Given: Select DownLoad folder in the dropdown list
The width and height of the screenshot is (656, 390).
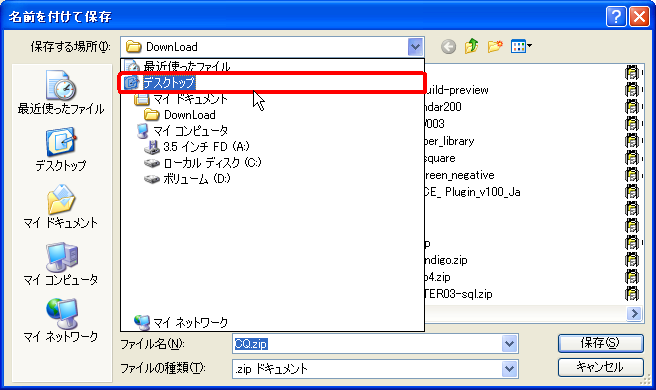Looking at the screenshot, I should click(273, 115).
